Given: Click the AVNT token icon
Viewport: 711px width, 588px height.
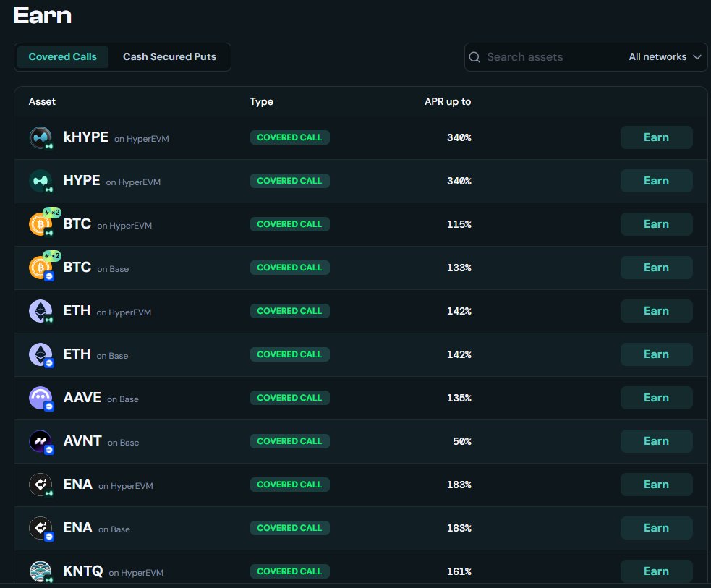Looking at the screenshot, I should pyautogui.click(x=41, y=442).
